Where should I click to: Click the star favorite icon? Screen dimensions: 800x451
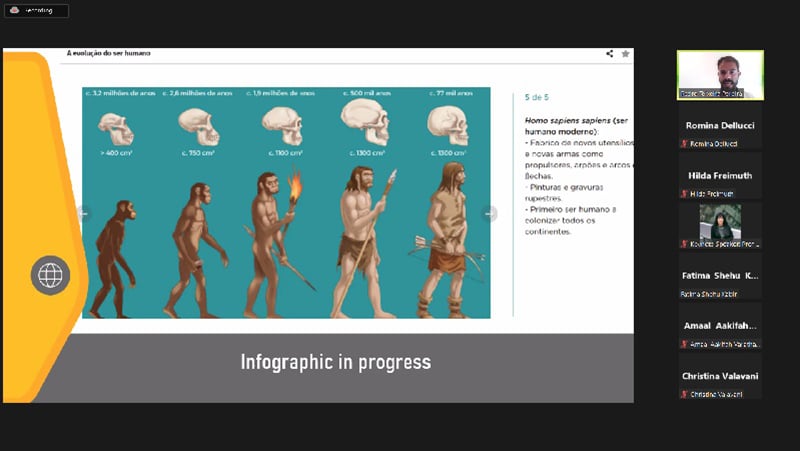pyautogui.click(x=625, y=54)
